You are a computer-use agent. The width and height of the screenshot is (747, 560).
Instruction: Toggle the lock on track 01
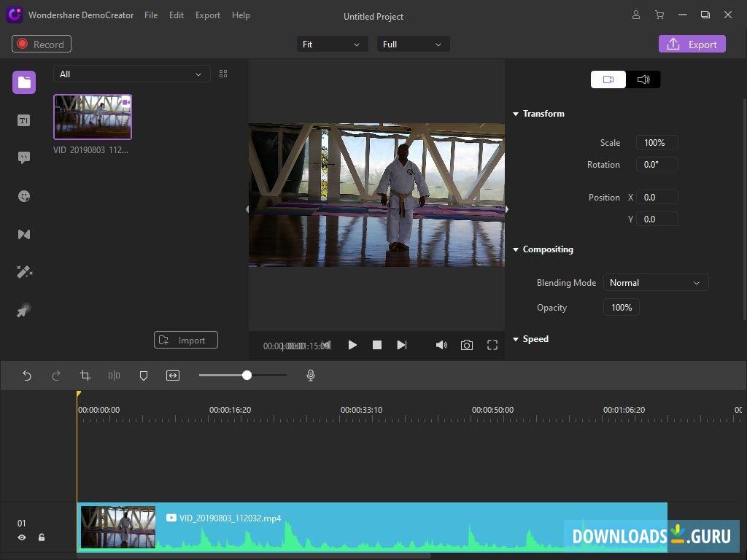pos(42,537)
